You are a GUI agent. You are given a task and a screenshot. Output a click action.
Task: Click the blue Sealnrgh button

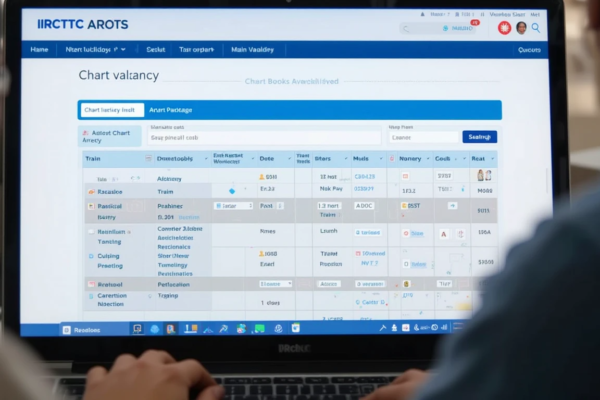[479, 137]
